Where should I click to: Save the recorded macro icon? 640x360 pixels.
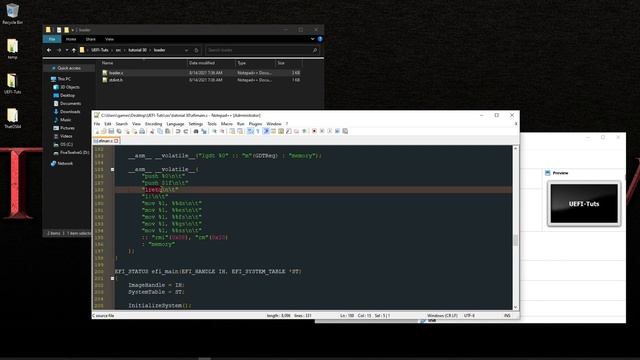(x=345, y=131)
